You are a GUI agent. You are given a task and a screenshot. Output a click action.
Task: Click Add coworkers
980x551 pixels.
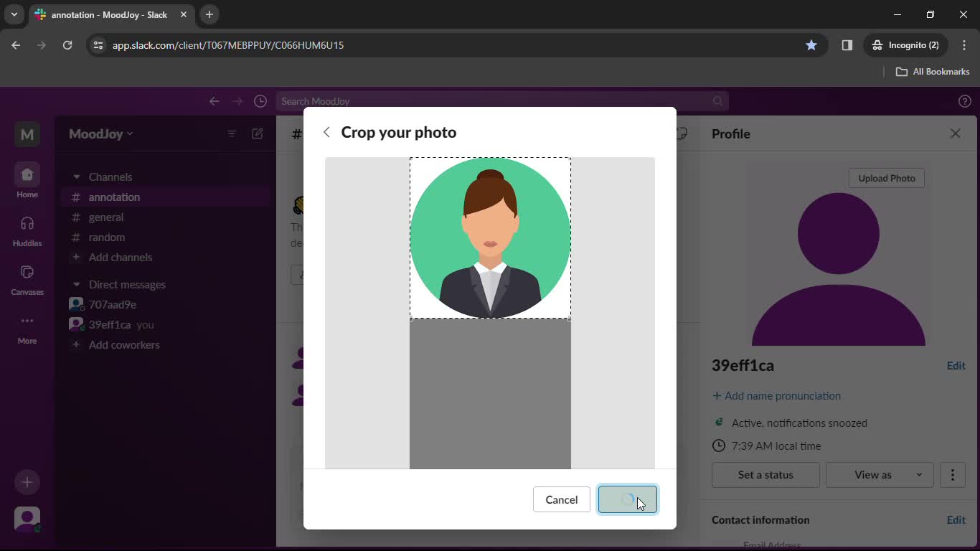click(x=166, y=344)
